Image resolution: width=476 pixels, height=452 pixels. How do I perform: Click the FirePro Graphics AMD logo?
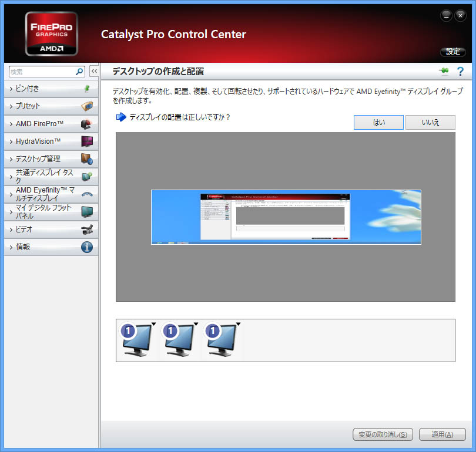click(x=51, y=33)
